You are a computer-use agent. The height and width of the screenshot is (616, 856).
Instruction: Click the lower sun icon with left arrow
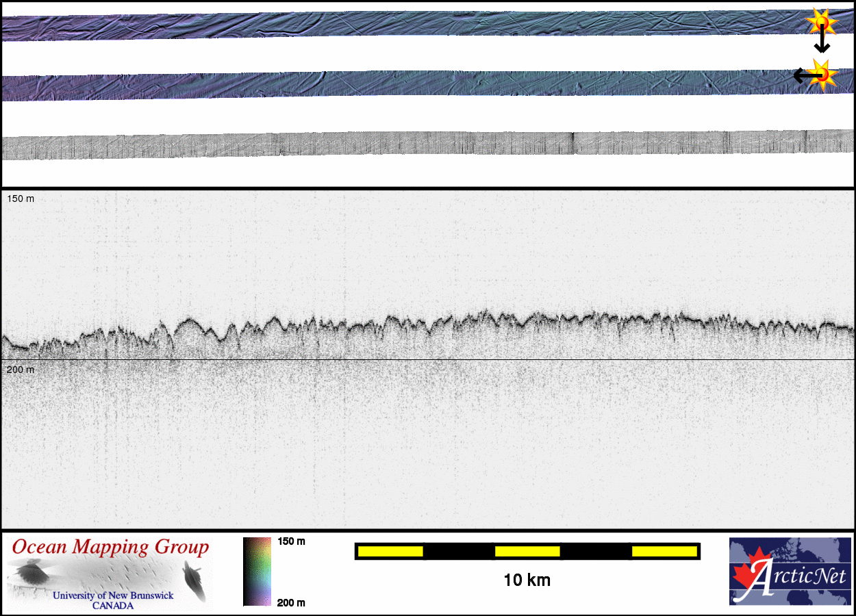822,74
